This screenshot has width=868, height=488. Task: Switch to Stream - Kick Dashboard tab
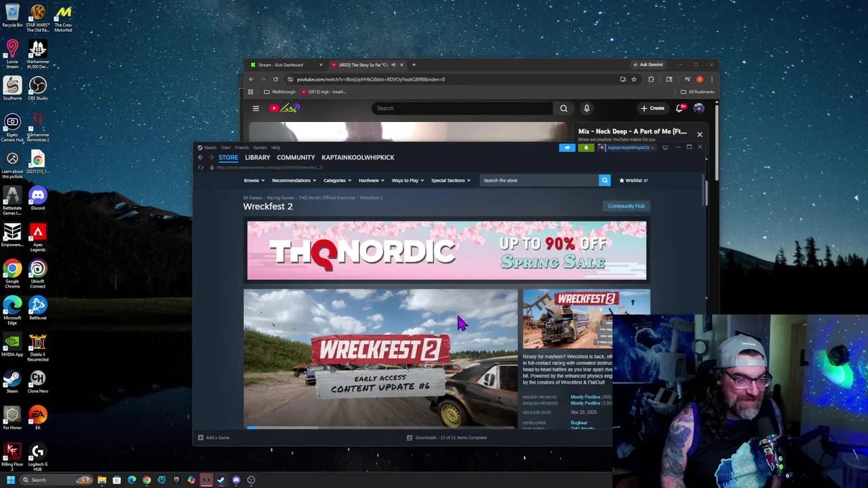point(285,65)
